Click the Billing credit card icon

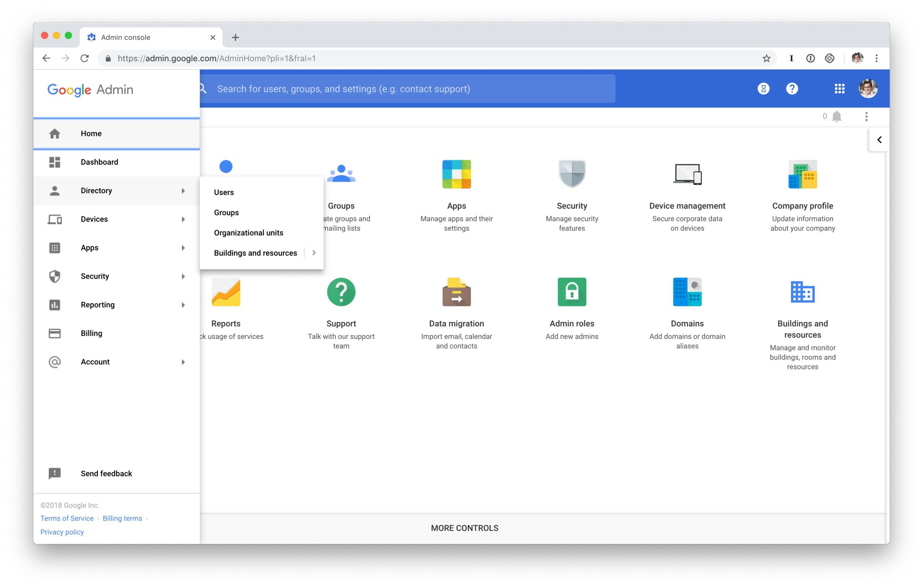point(54,333)
